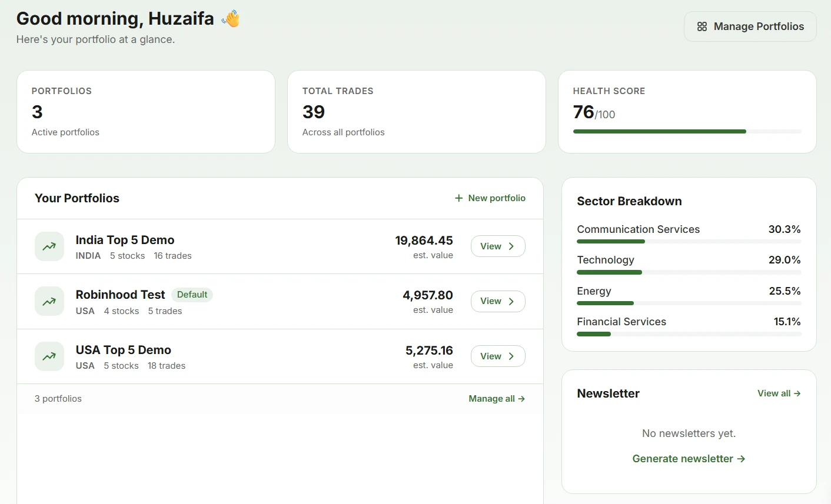Click the plus icon next to New portfolio

(459, 198)
